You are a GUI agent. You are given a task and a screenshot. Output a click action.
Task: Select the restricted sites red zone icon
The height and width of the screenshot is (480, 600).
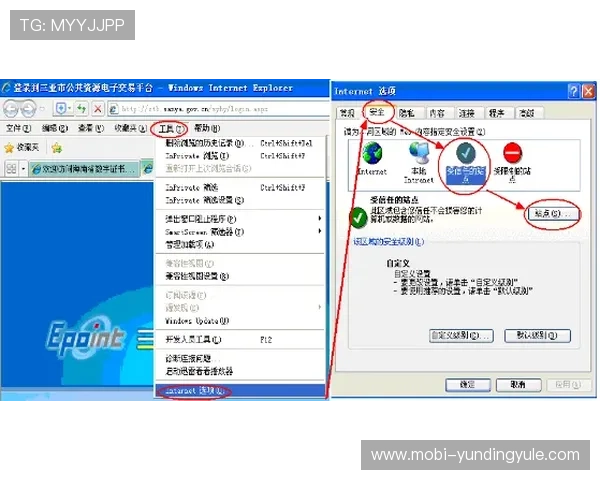(x=512, y=153)
